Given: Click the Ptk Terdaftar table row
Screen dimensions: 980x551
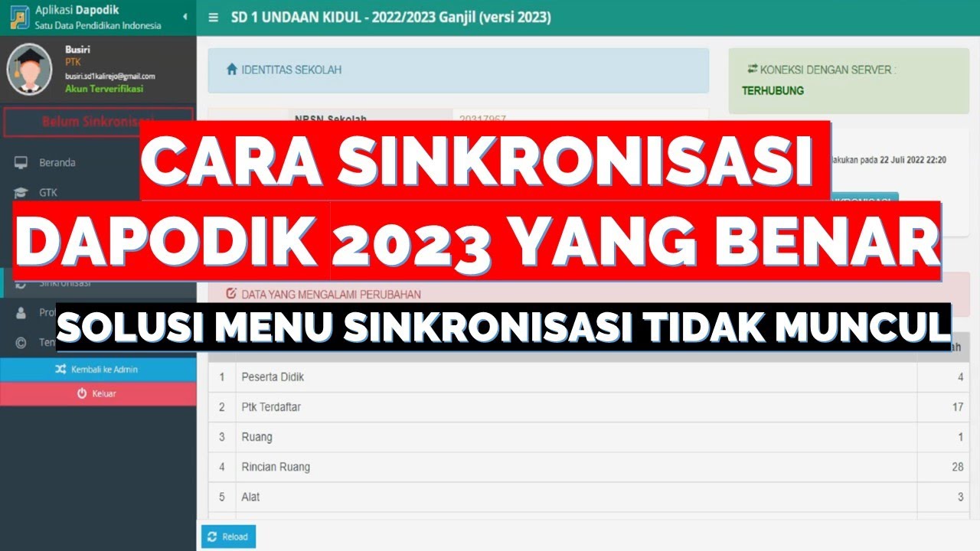Looking at the screenshot, I should point(589,407).
